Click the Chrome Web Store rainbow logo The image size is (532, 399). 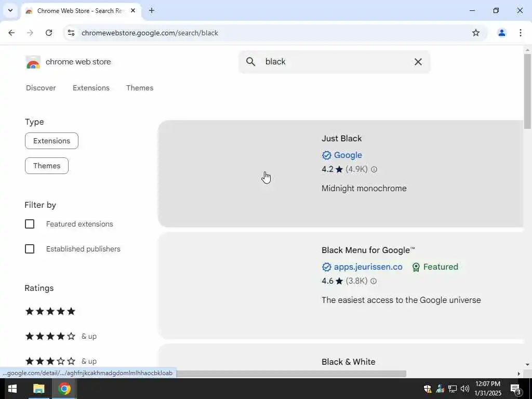pos(33,62)
